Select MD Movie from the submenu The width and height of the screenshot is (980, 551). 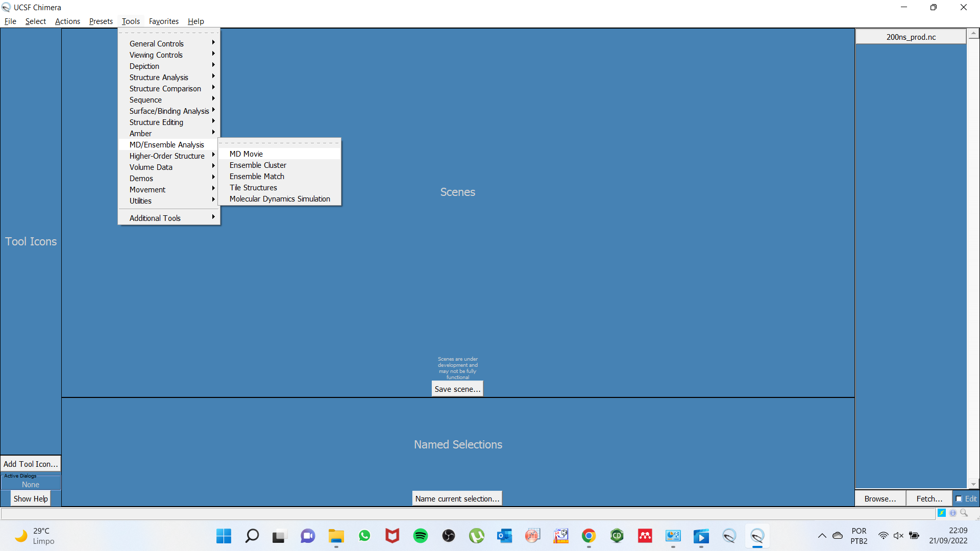246,154
